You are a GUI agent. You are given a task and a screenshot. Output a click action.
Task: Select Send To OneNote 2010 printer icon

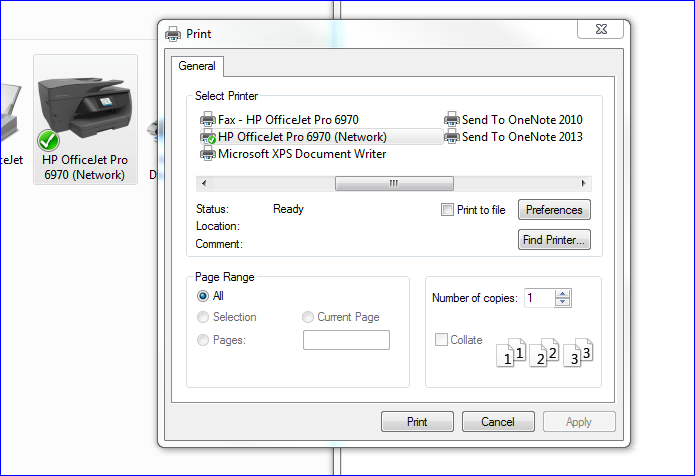coord(452,119)
